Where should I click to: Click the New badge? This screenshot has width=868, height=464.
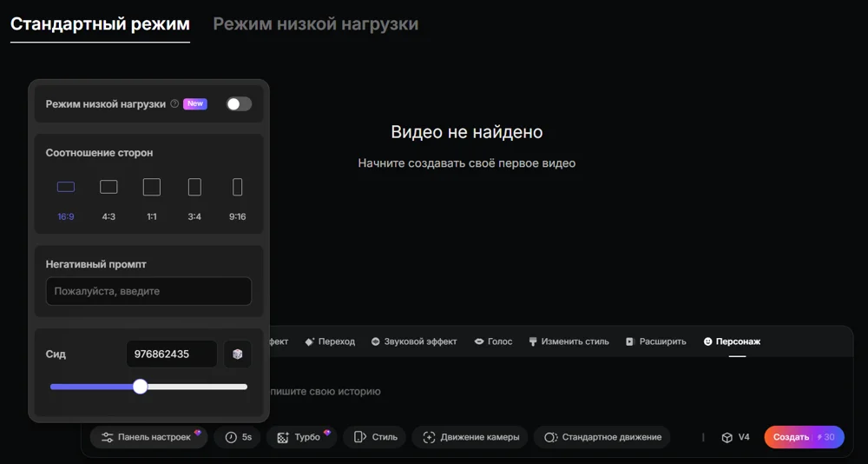pyautogui.click(x=194, y=103)
